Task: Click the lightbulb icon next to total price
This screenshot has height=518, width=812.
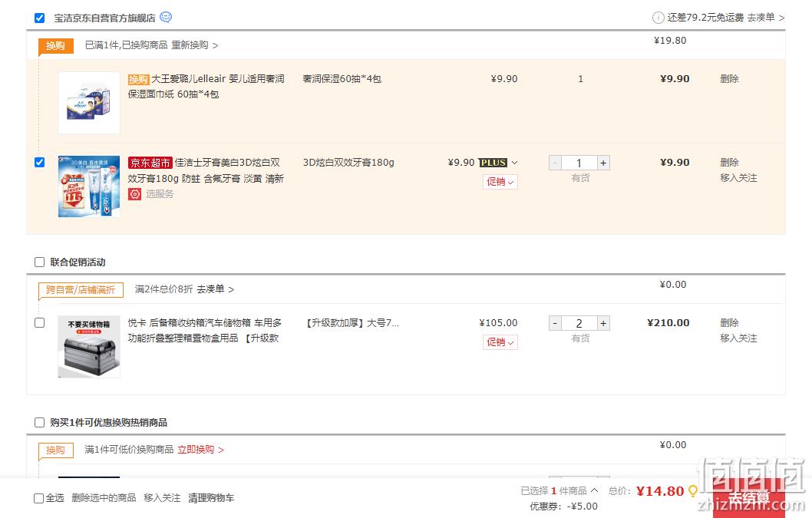Action: [x=692, y=491]
